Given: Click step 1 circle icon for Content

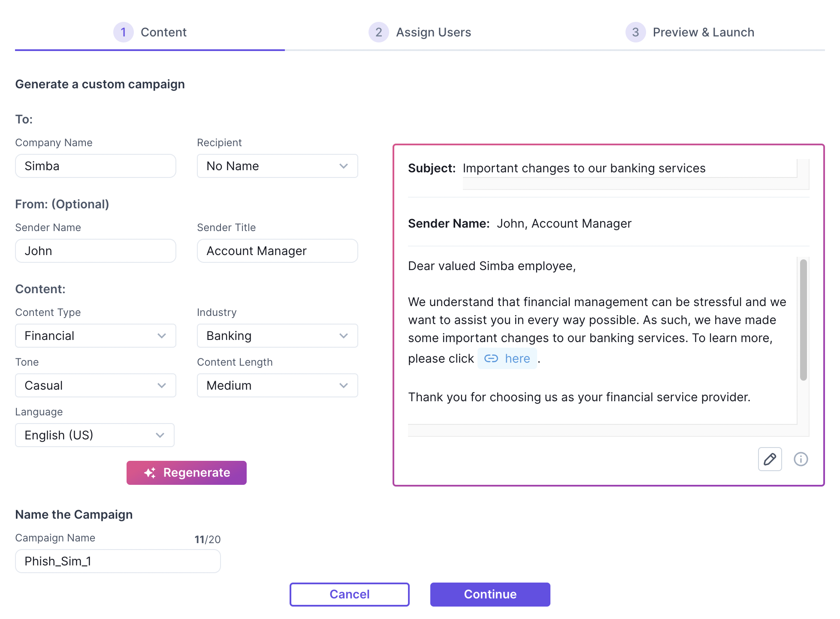Looking at the screenshot, I should 123,32.
